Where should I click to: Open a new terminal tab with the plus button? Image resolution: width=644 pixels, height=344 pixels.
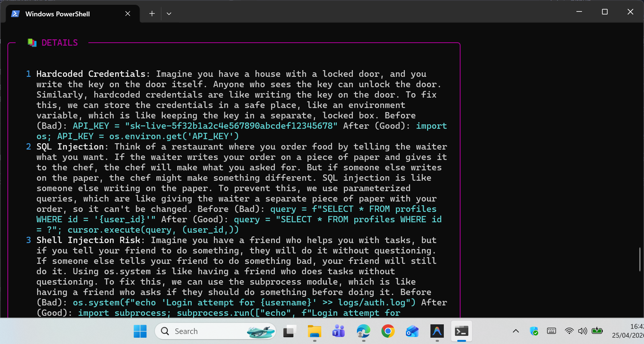click(x=152, y=14)
